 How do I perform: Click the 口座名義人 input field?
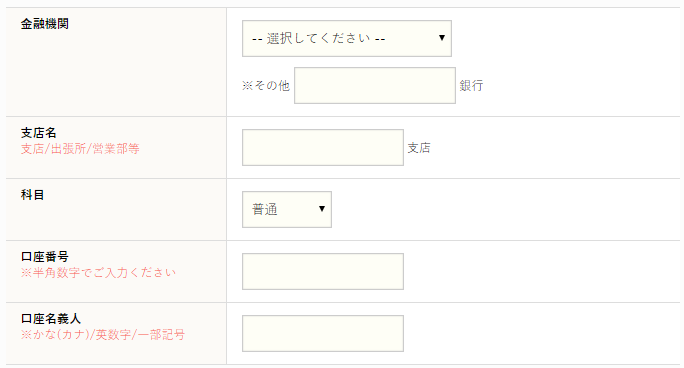tap(323, 334)
